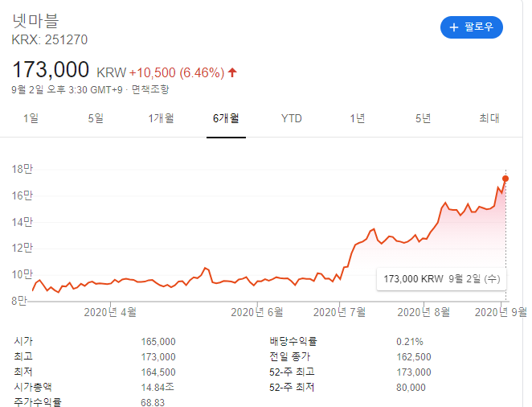
Task: Click the 2020년 7월 axis label
Action: [340, 312]
